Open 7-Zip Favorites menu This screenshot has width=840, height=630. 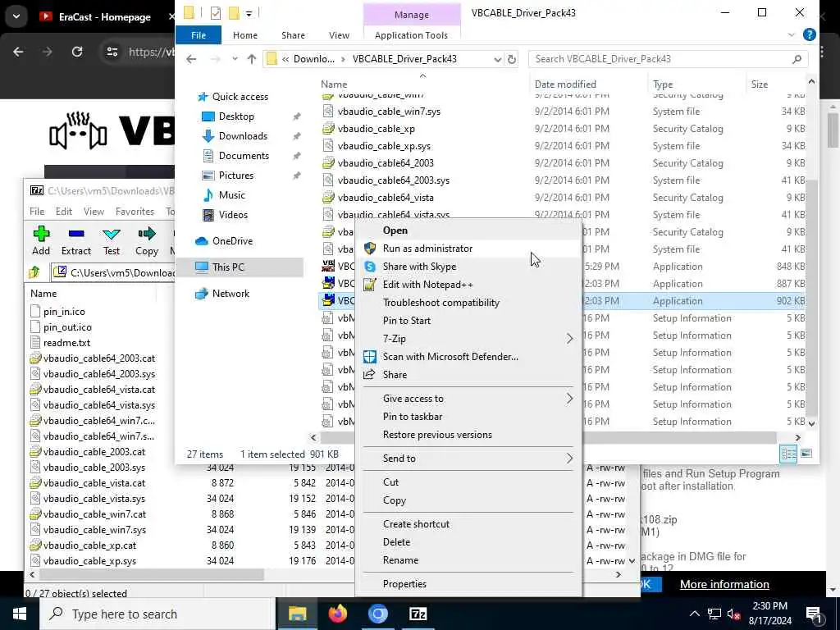tap(135, 211)
